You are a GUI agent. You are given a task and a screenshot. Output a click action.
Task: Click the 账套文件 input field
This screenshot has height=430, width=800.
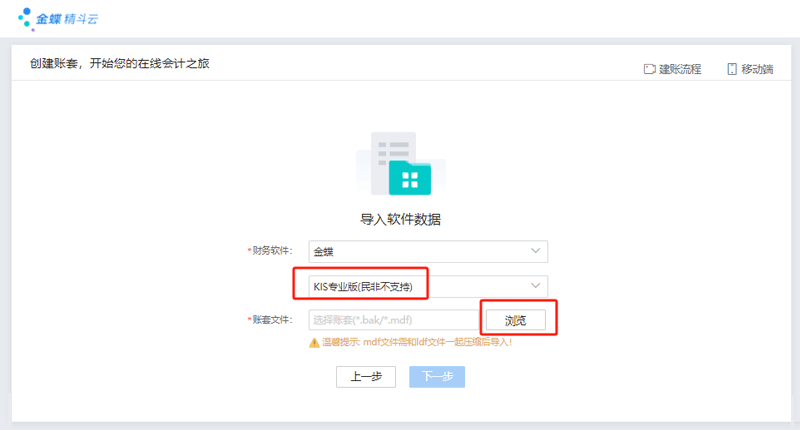(x=393, y=320)
